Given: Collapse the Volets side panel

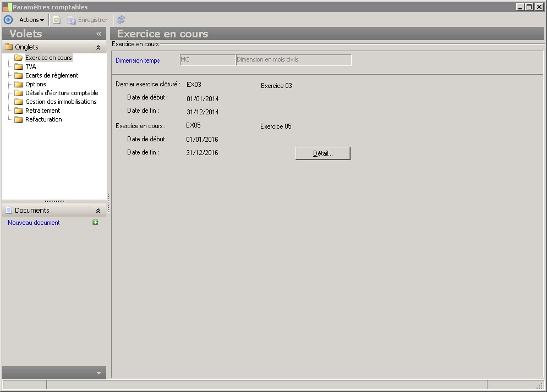Looking at the screenshot, I should 99,34.
